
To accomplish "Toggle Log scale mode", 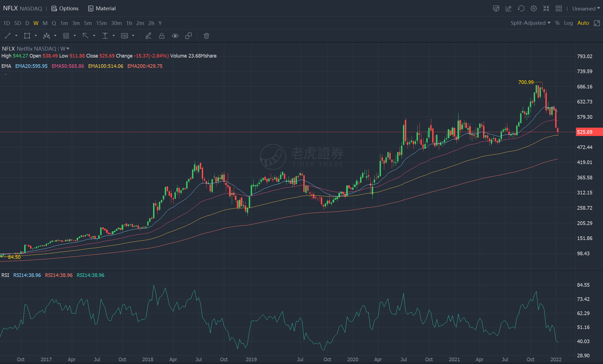I will click(568, 23).
